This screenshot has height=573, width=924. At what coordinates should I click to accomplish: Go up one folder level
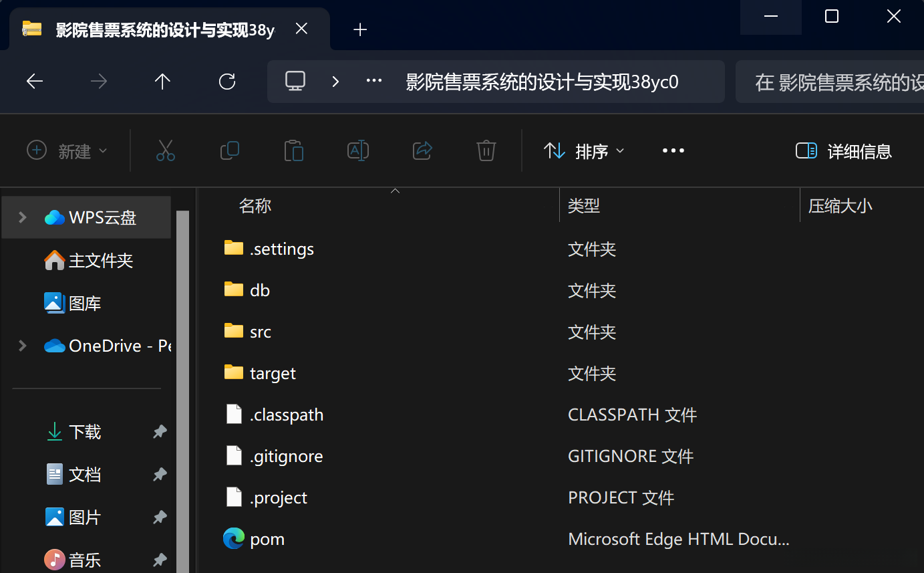click(162, 82)
